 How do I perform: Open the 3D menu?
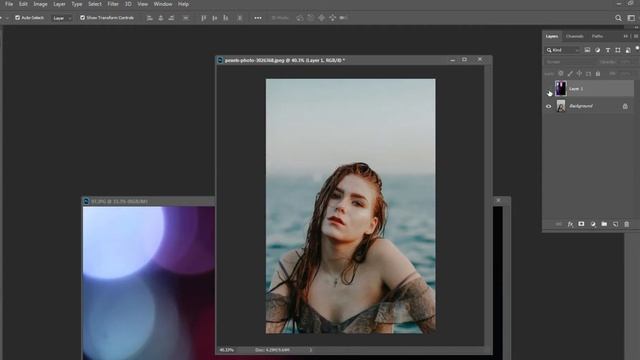[128, 4]
